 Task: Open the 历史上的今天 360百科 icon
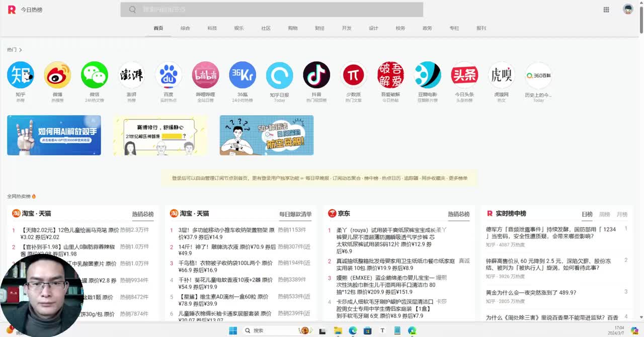(538, 75)
